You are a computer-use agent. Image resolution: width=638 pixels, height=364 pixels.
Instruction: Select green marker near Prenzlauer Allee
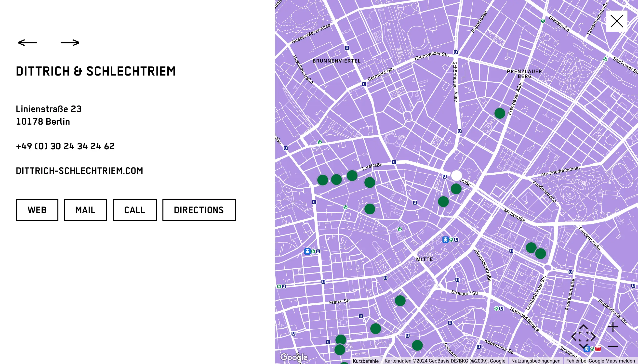pyautogui.click(x=500, y=113)
